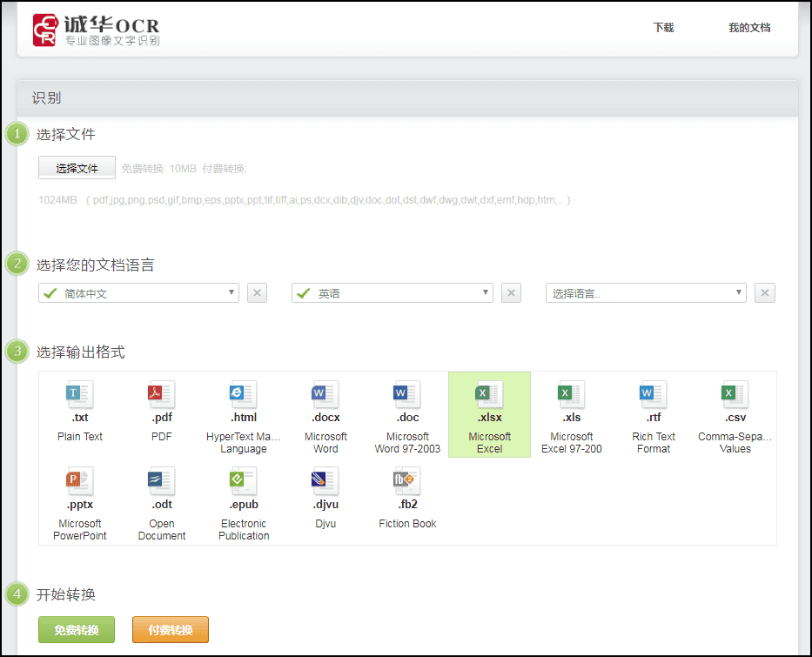Open the 选择语言.. dropdown
This screenshot has width=812, height=657.
pyautogui.click(x=646, y=293)
